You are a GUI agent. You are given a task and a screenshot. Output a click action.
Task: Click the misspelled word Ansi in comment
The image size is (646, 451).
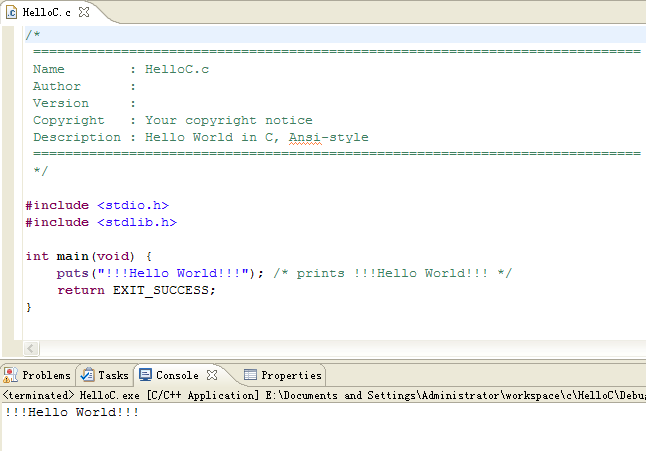(304, 137)
